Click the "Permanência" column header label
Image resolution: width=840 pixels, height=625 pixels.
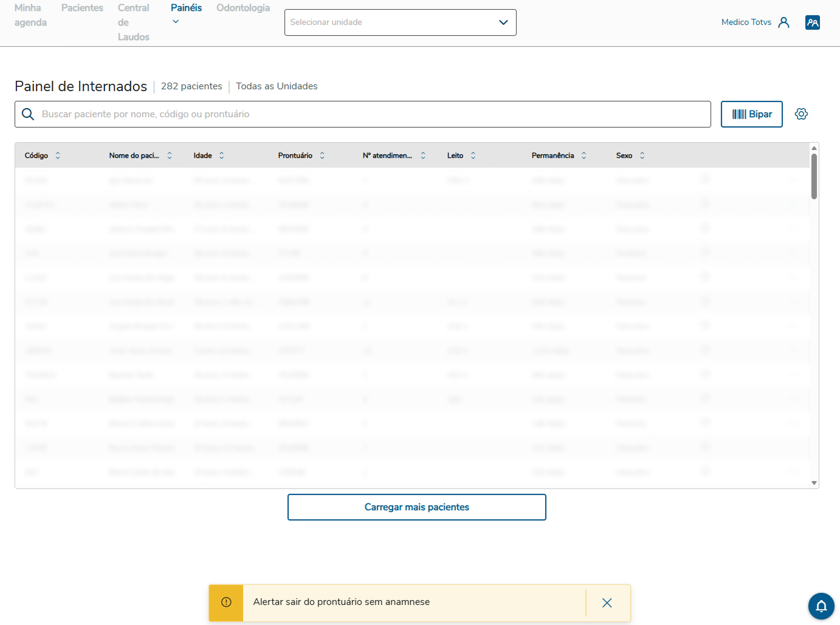click(x=553, y=155)
